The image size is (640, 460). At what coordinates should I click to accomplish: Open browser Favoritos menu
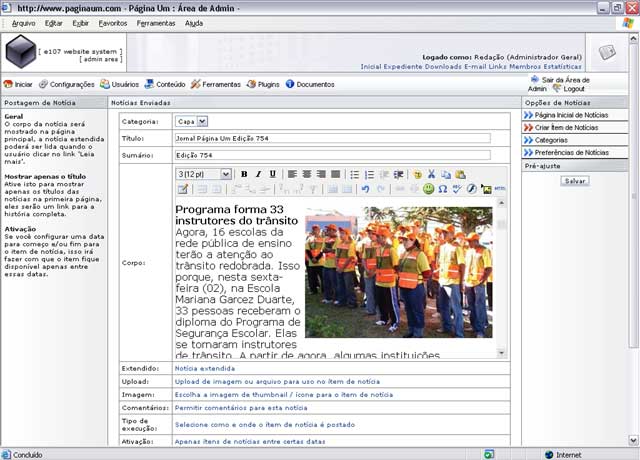pyautogui.click(x=113, y=23)
